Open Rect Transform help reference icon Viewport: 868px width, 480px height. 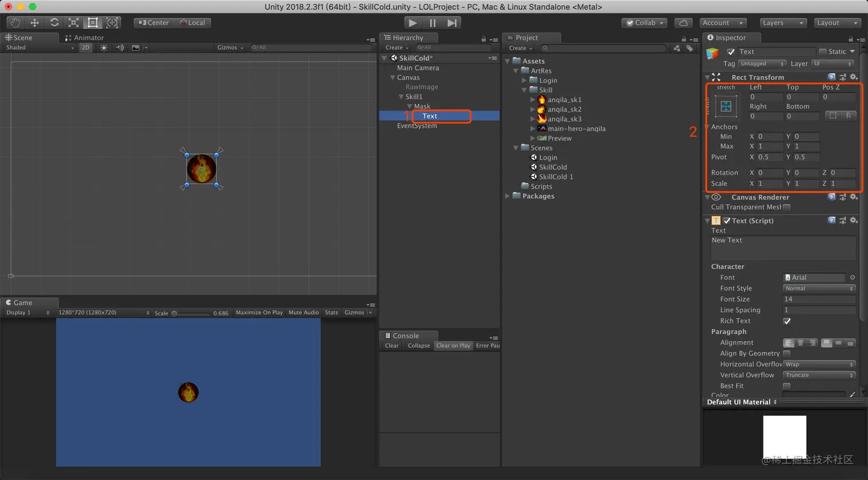coord(831,77)
